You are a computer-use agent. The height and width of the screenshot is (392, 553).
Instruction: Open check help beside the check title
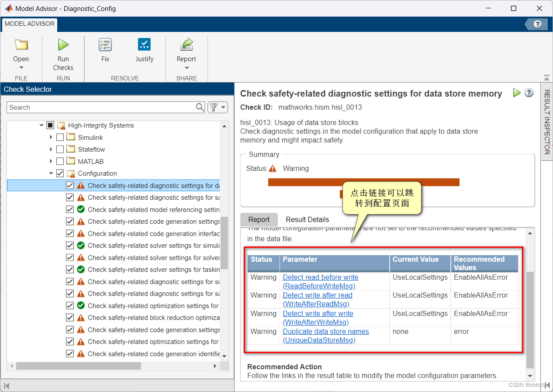click(529, 93)
